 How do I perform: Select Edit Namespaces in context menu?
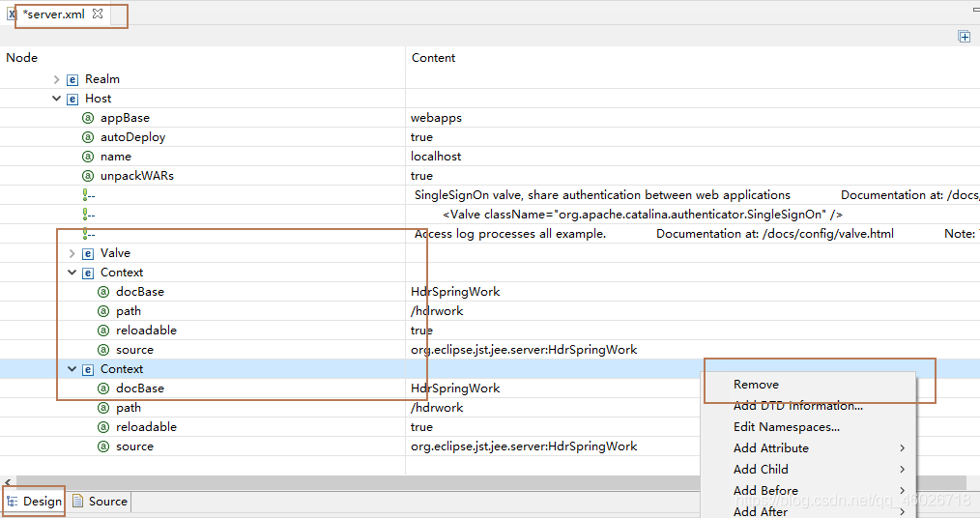(786, 427)
